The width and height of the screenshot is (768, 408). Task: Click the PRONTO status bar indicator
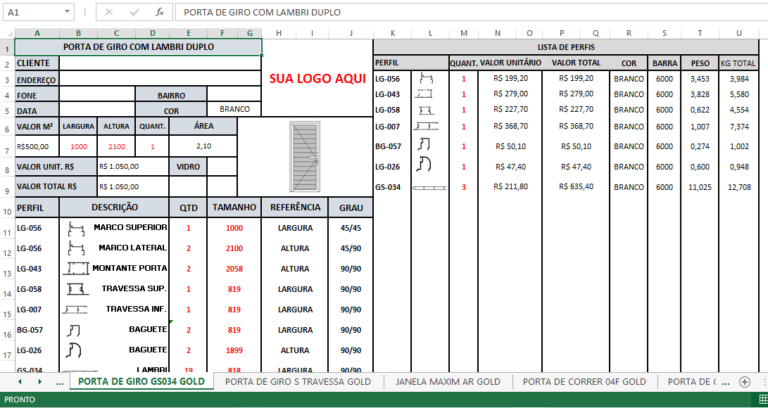20,400
